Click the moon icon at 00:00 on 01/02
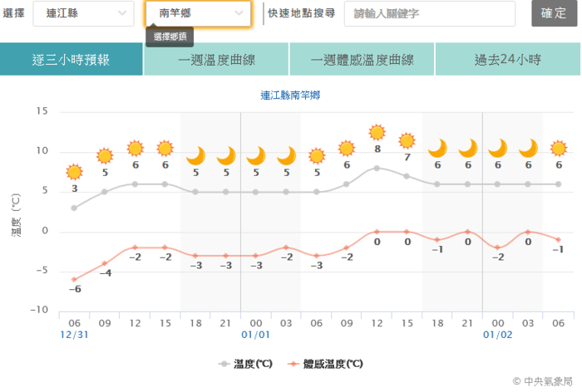This screenshot has width=582, height=392. click(497, 149)
